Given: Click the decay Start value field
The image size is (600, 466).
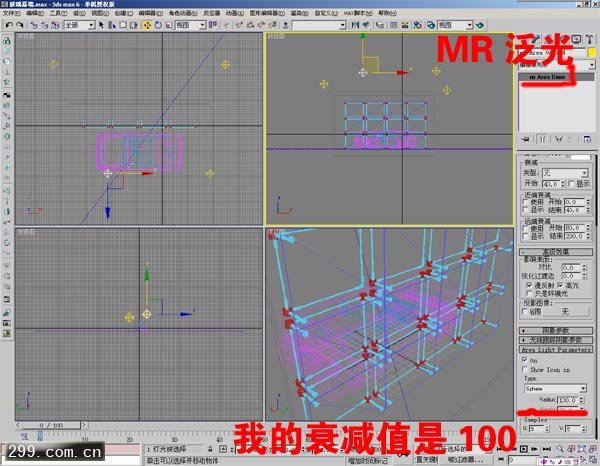Looking at the screenshot, I should click(551, 184).
